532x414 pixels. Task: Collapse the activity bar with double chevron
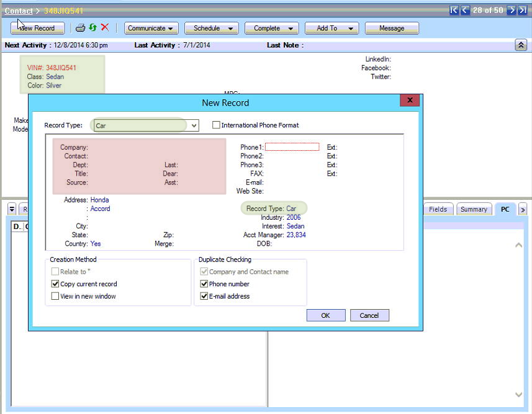(521, 44)
